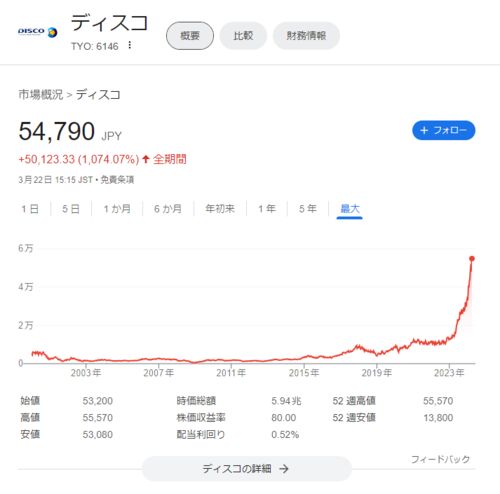500x494 pixels.
Task: Follow the stock with フォロー button
Action: coord(444,130)
